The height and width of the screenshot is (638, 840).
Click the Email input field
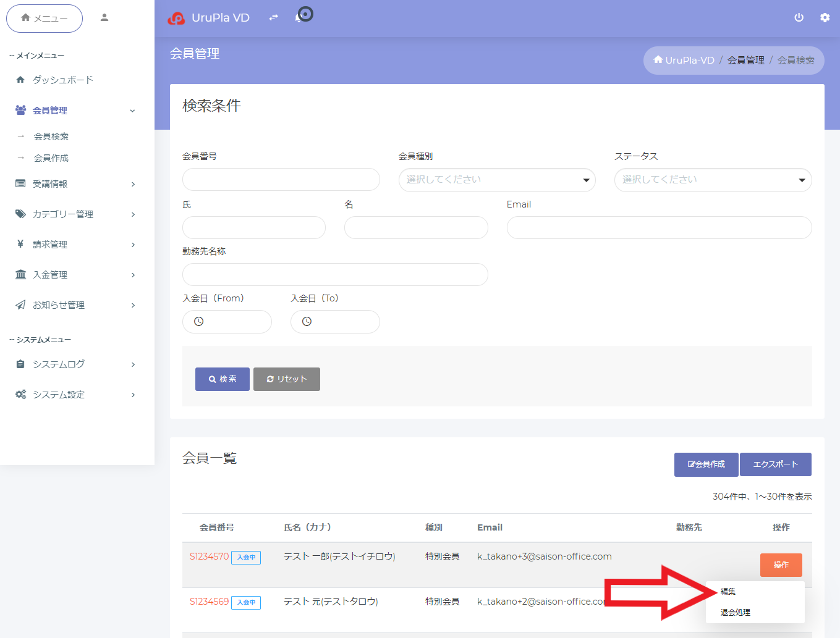pos(659,227)
